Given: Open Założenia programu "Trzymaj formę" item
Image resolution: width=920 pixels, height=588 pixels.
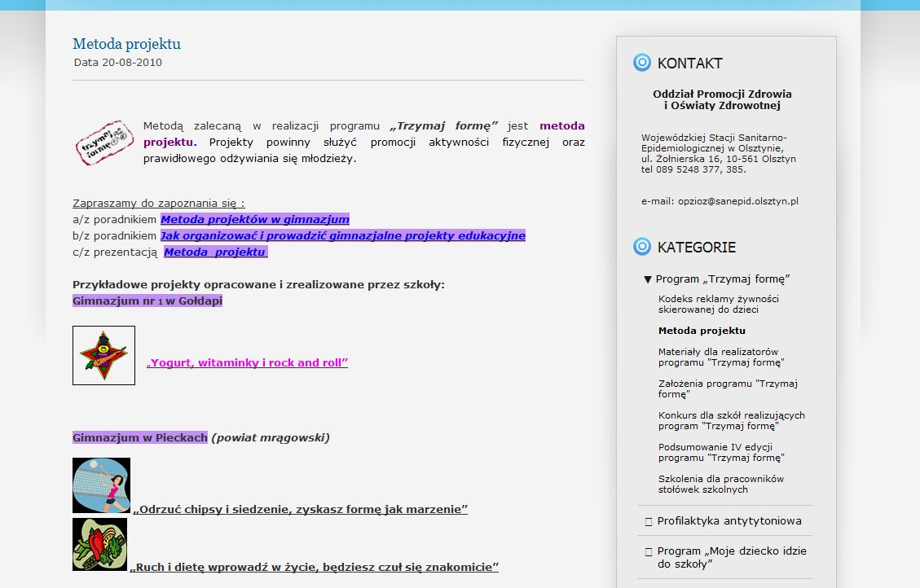Looking at the screenshot, I should coord(728,388).
